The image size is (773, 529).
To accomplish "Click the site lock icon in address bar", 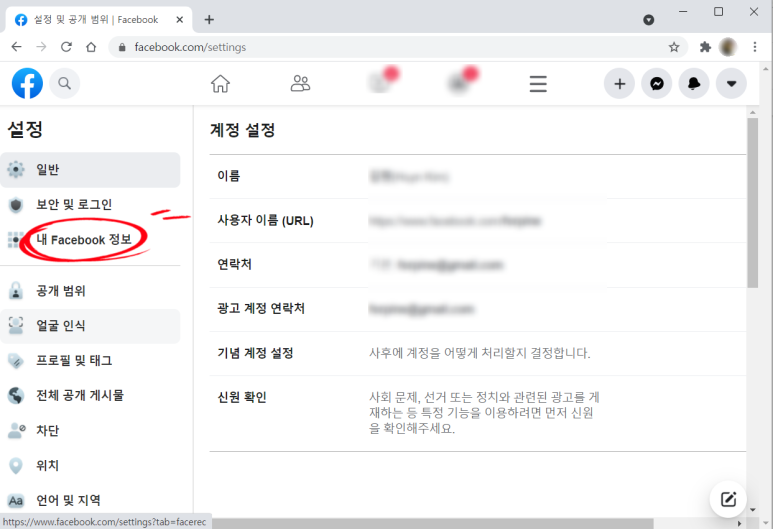I will 122,47.
